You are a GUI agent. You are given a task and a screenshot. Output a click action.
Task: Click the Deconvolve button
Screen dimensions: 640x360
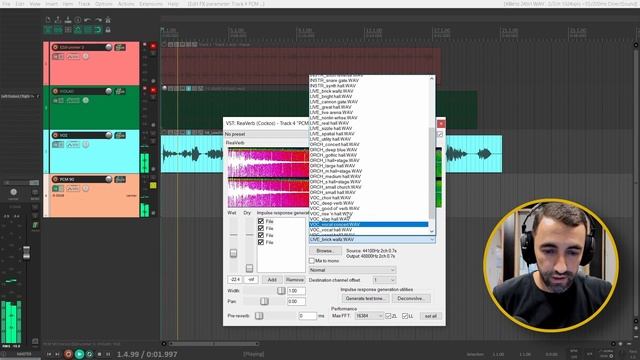coord(411,298)
